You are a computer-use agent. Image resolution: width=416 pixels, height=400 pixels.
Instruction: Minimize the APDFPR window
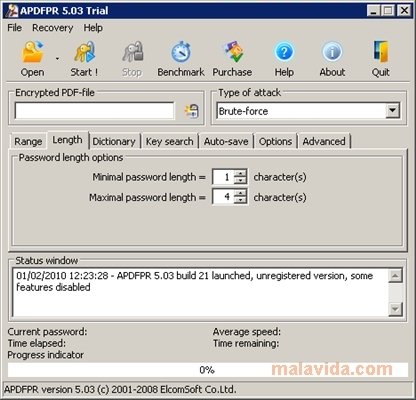coord(374,11)
